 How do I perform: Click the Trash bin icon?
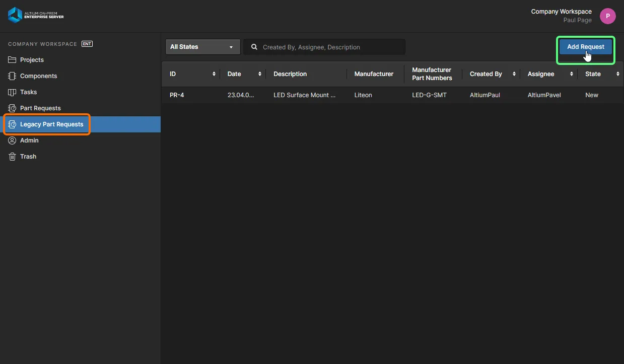[x=12, y=157]
